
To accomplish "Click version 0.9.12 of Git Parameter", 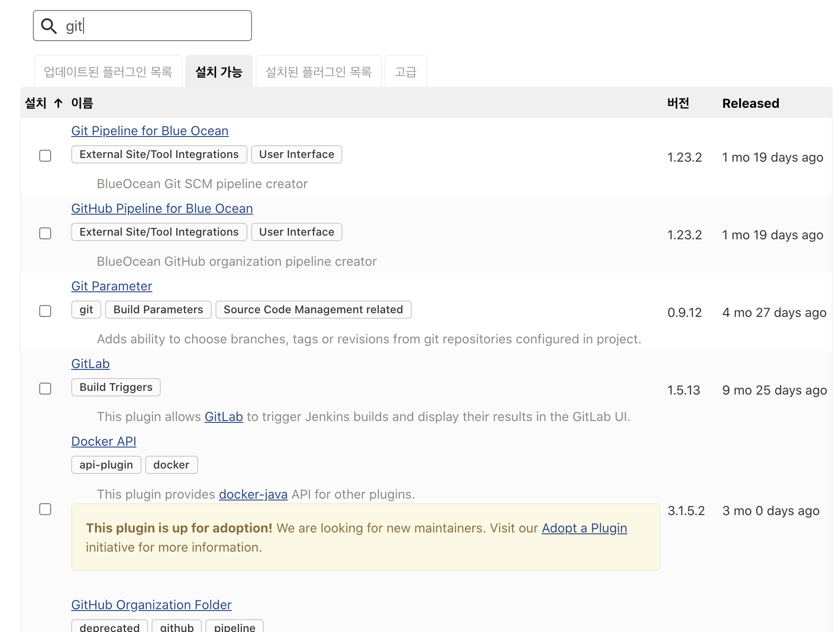I will pyautogui.click(x=684, y=313).
